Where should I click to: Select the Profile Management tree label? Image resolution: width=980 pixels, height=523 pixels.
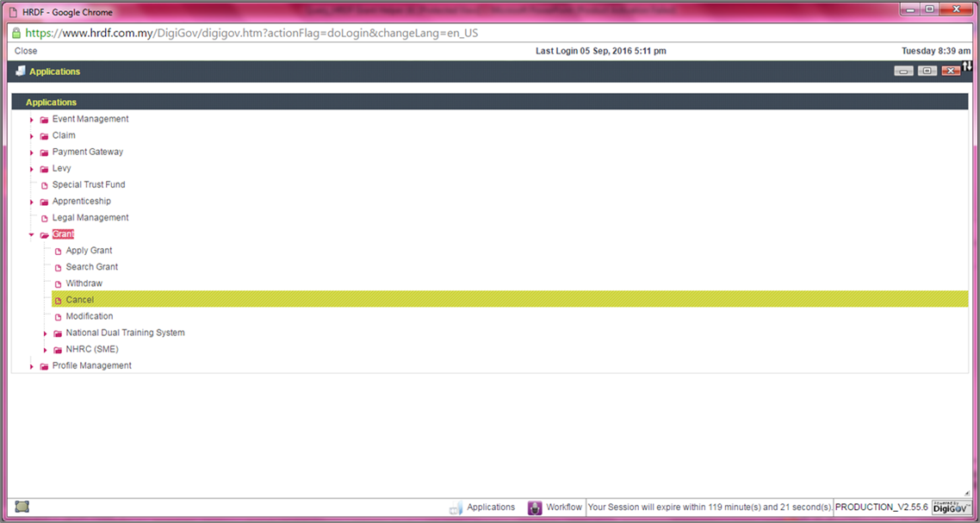(x=92, y=365)
